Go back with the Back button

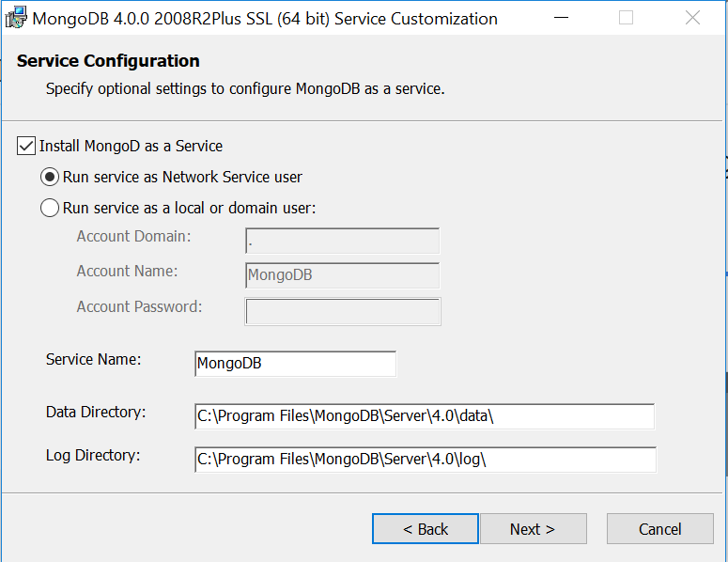[x=426, y=529]
